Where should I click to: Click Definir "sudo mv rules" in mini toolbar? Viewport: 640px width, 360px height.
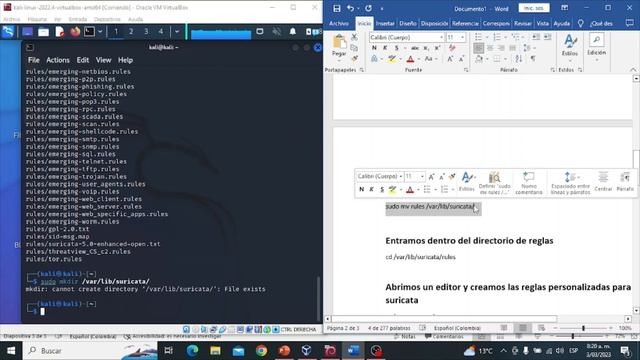point(494,183)
